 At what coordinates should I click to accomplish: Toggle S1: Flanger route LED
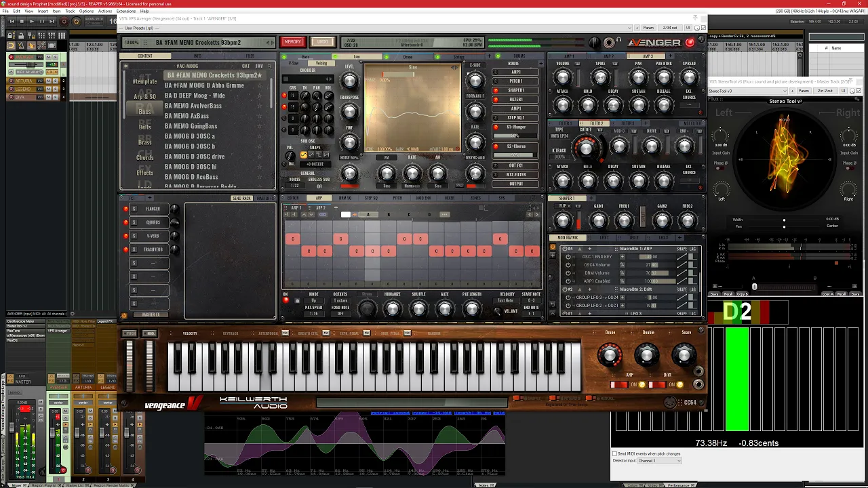[x=496, y=127]
